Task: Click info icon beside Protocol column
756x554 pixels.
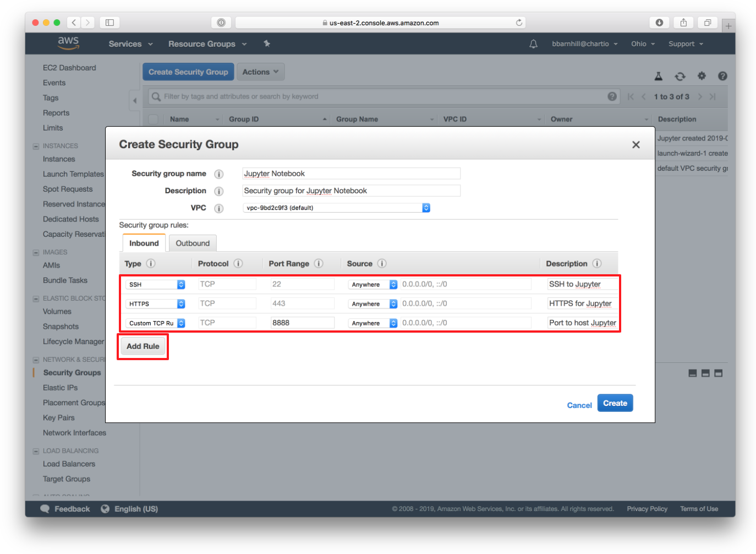Action: click(238, 264)
